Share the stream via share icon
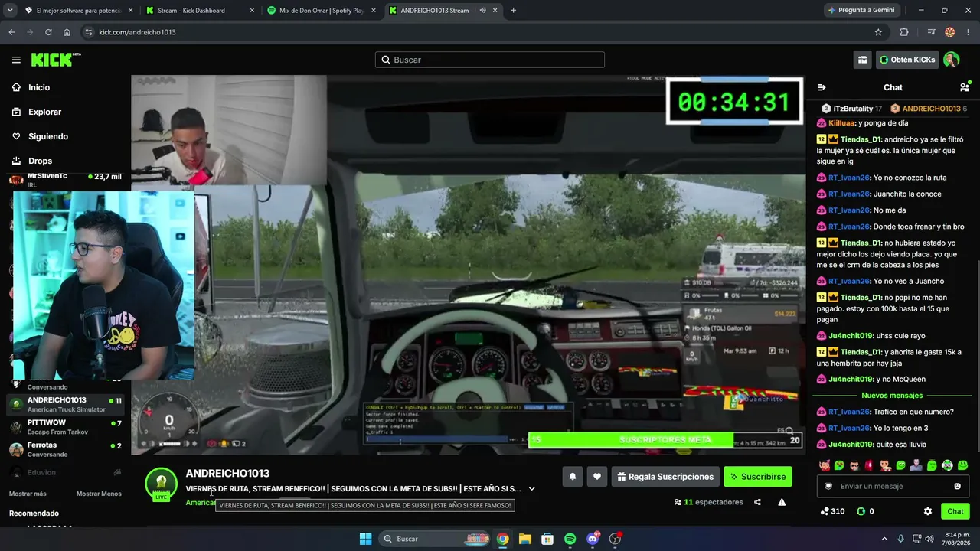The height and width of the screenshot is (551, 980). coord(757,502)
